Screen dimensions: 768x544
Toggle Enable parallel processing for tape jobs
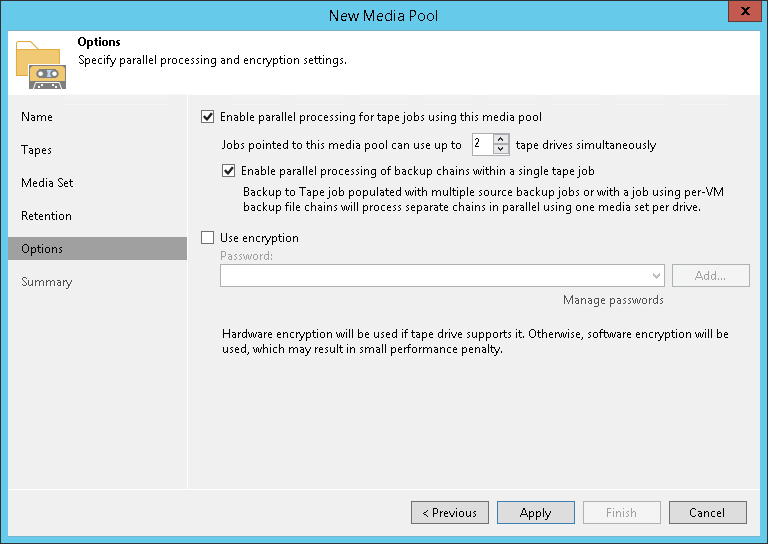click(x=208, y=116)
